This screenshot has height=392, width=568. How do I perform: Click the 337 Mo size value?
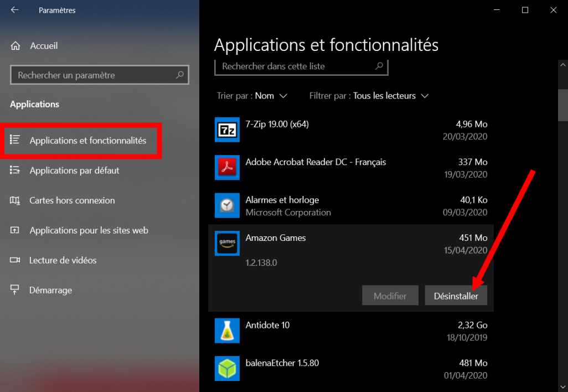point(473,162)
